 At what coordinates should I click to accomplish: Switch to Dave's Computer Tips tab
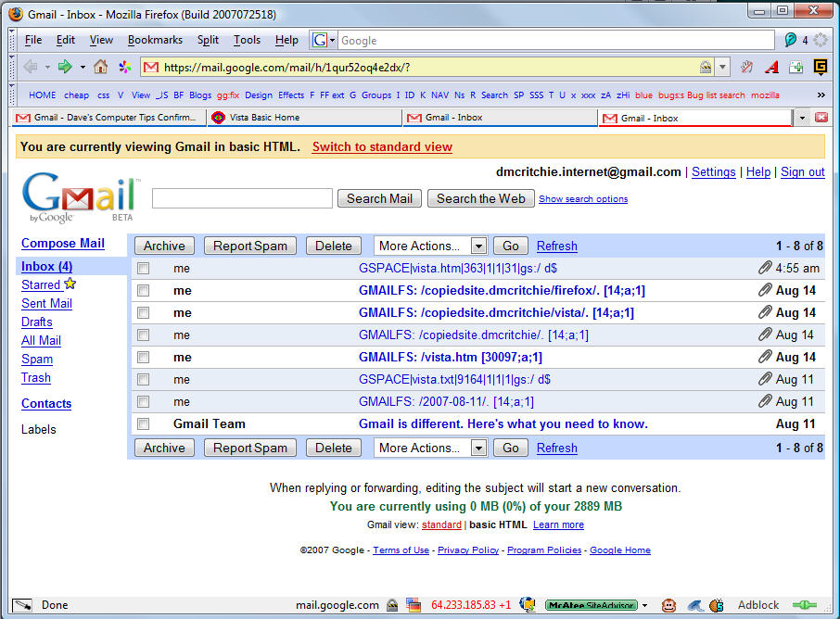coord(108,118)
